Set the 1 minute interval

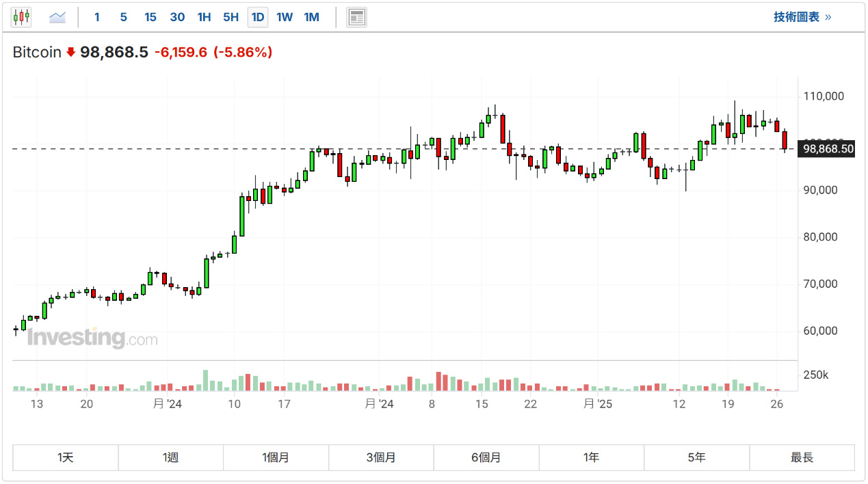tap(97, 17)
